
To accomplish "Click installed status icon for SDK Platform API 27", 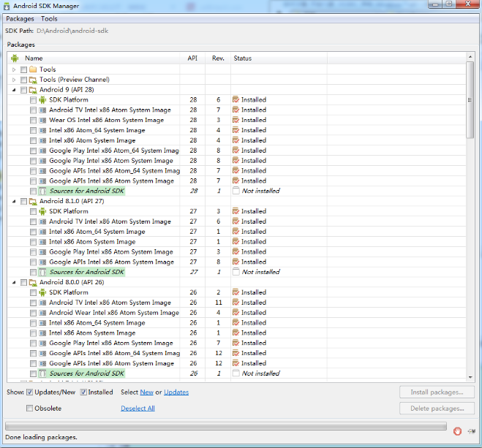I will (x=236, y=211).
